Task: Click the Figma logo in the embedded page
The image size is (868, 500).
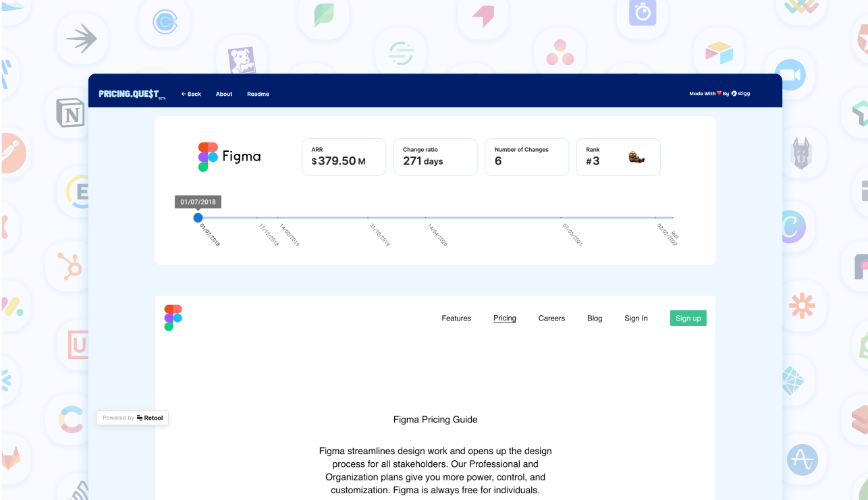Action: (x=173, y=318)
